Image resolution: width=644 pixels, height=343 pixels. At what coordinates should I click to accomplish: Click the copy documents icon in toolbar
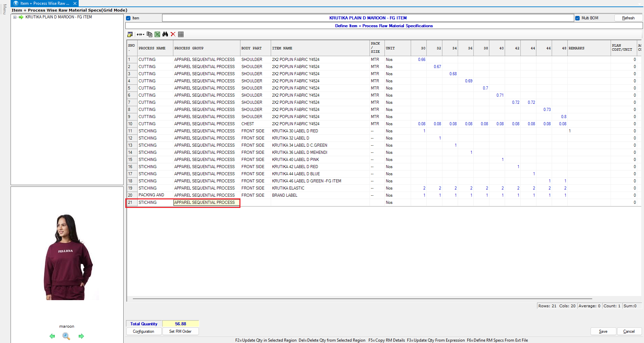pos(149,34)
